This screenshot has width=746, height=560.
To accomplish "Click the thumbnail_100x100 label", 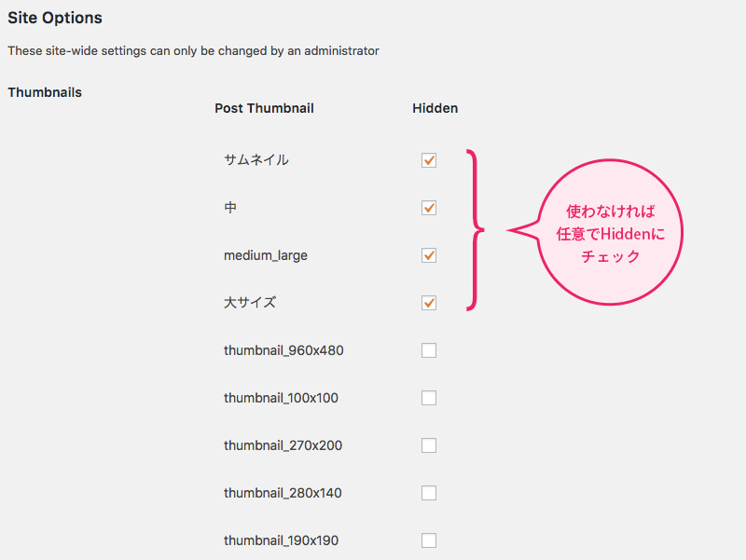I will (x=281, y=398).
